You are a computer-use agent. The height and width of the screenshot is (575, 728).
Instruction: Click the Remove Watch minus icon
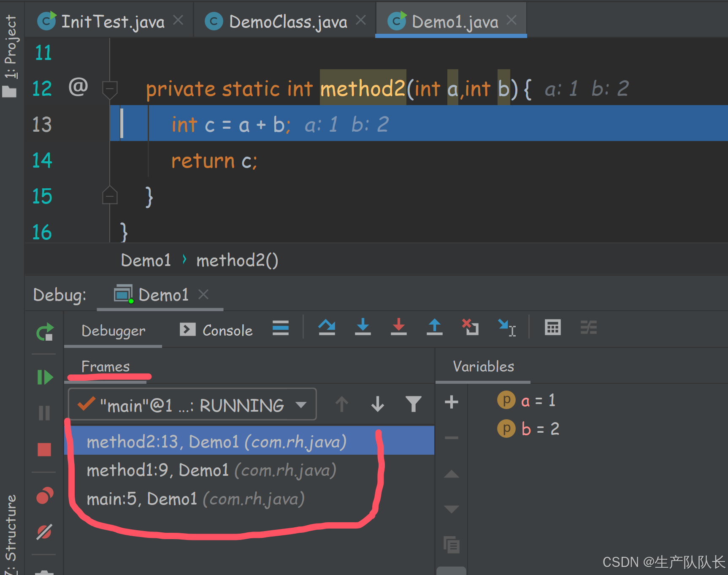point(452,438)
